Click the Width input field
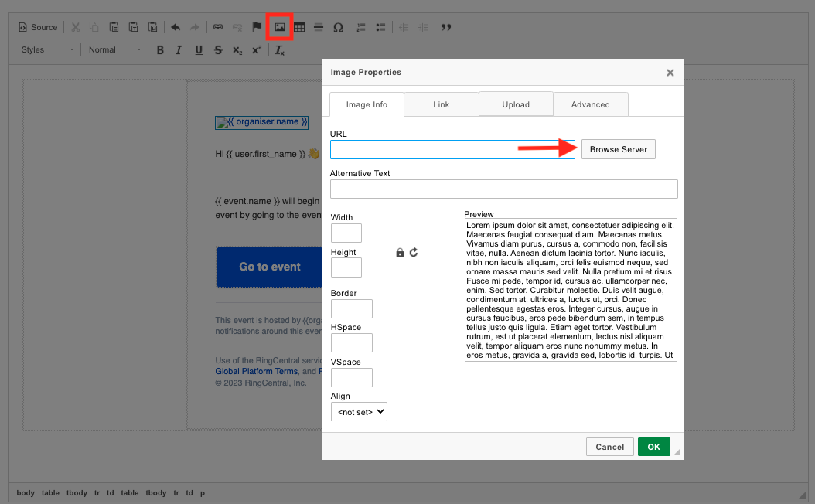 pos(346,233)
